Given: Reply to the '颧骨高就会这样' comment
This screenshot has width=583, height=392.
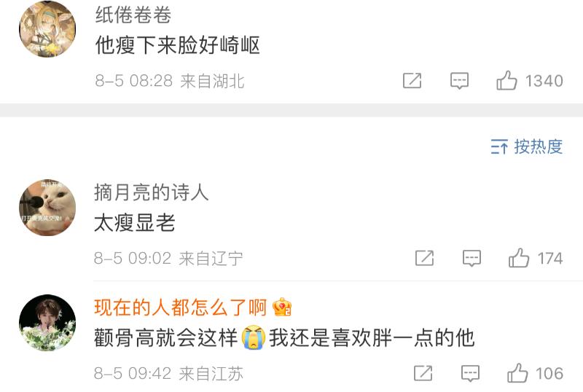Looking at the screenshot, I should (470, 373).
